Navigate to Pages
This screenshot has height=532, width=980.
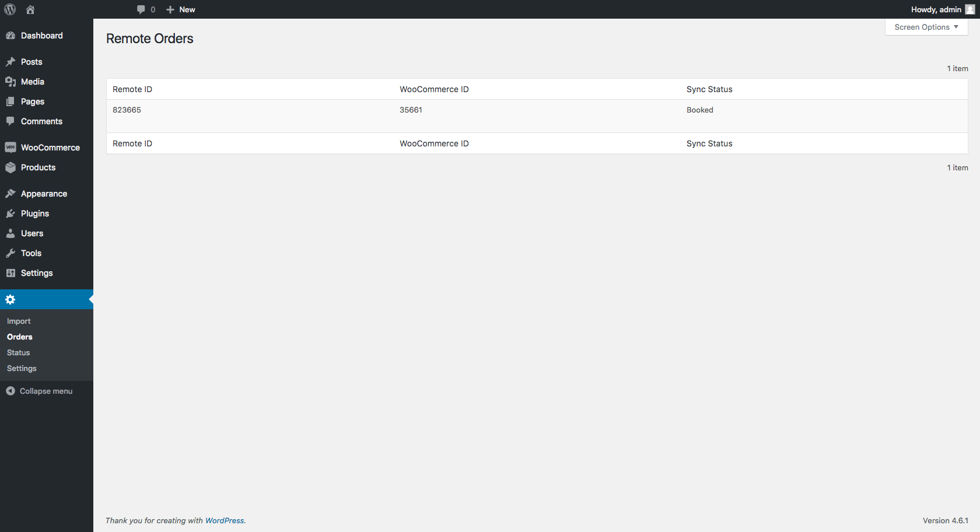tap(33, 101)
